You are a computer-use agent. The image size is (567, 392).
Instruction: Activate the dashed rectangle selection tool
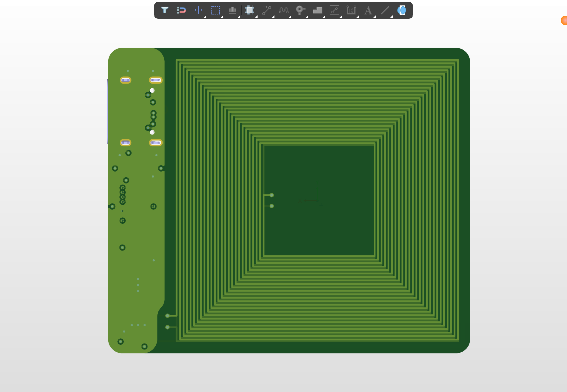click(x=216, y=10)
